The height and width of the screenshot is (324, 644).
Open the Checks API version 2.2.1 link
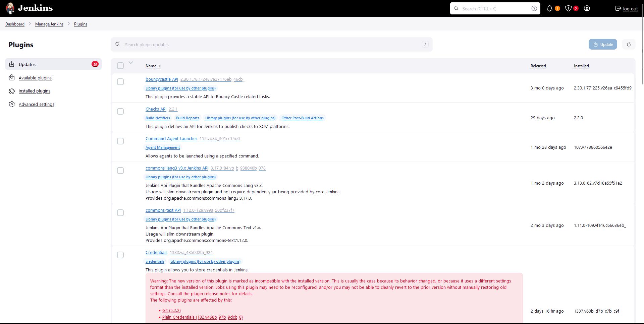(x=173, y=109)
